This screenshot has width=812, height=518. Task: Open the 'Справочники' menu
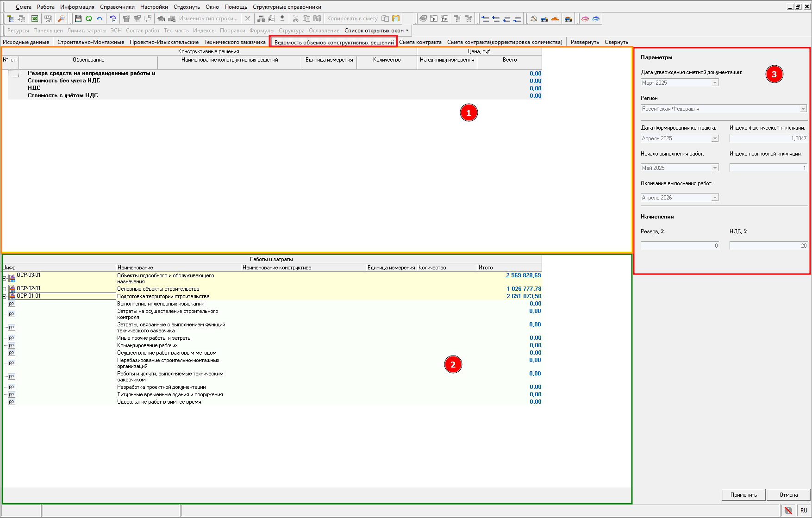[117, 7]
